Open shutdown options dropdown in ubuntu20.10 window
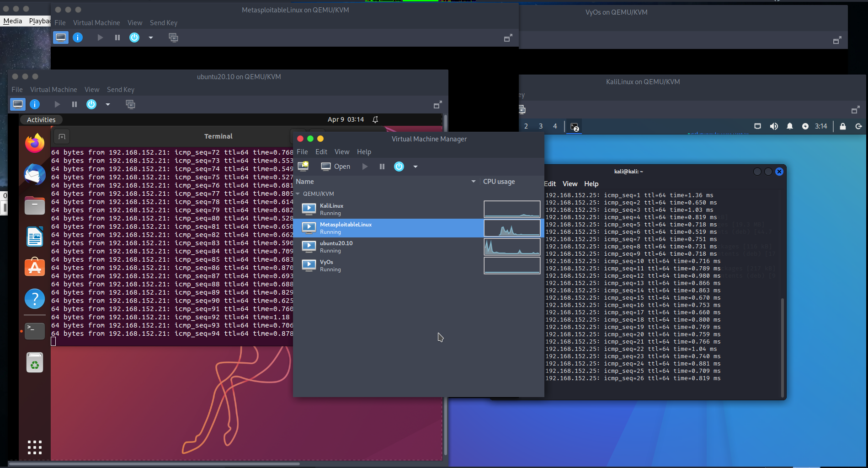Image resolution: width=868 pixels, height=468 pixels. click(108, 104)
